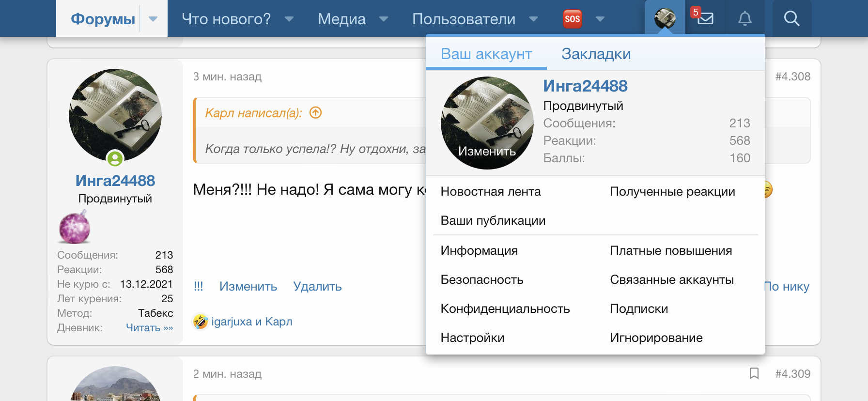Expand the Форумы dropdown arrow
The height and width of the screenshot is (401, 868).
[153, 19]
